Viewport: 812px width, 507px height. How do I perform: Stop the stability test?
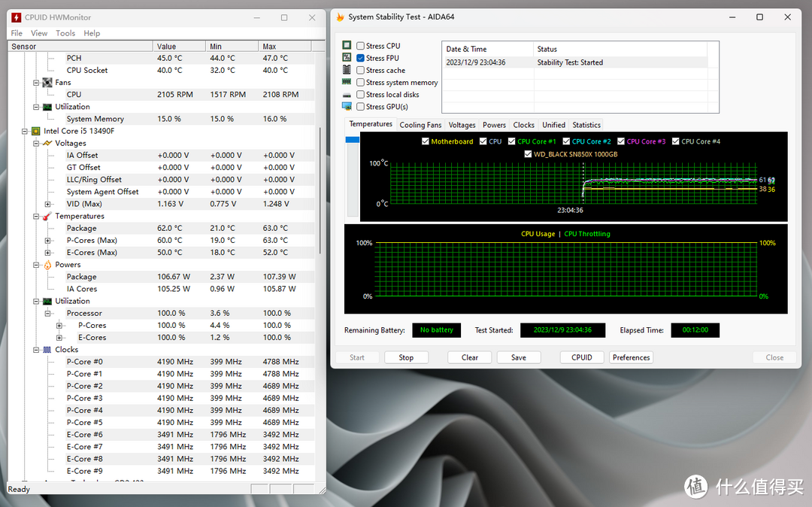[x=406, y=357]
